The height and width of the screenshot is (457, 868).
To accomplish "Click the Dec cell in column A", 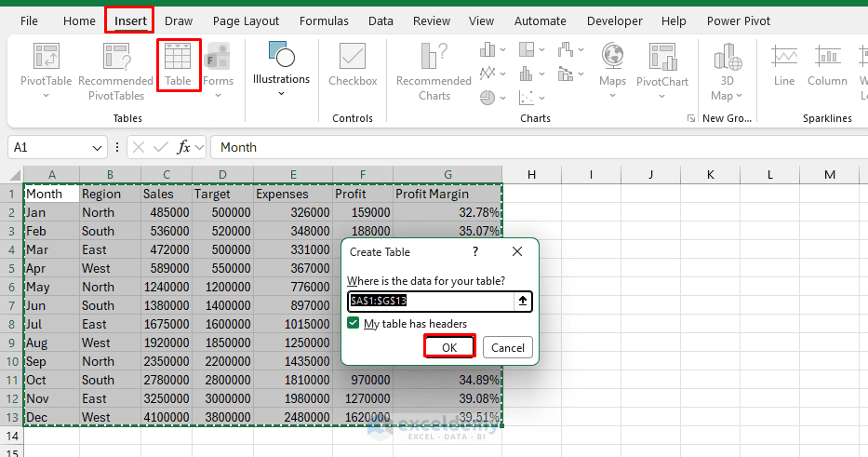I will click(51, 417).
